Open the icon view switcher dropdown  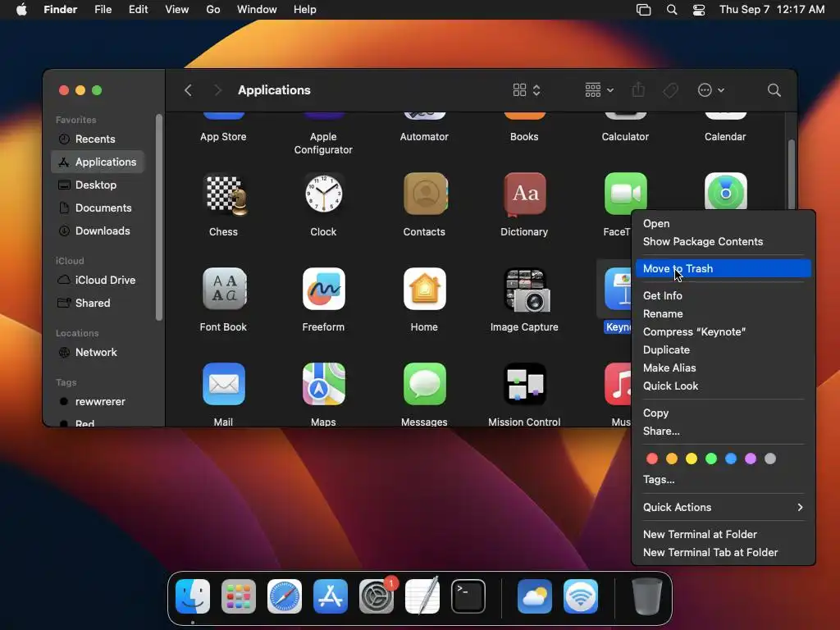[x=527, y=90]
